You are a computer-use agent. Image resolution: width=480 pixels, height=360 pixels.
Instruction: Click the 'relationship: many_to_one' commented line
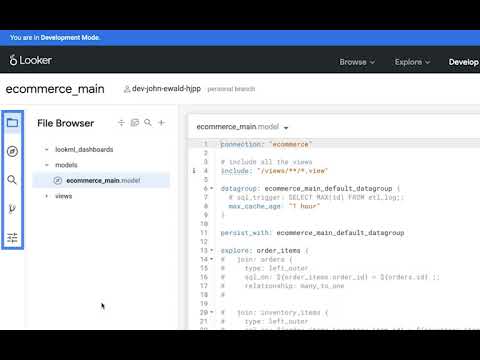point(283,286)
